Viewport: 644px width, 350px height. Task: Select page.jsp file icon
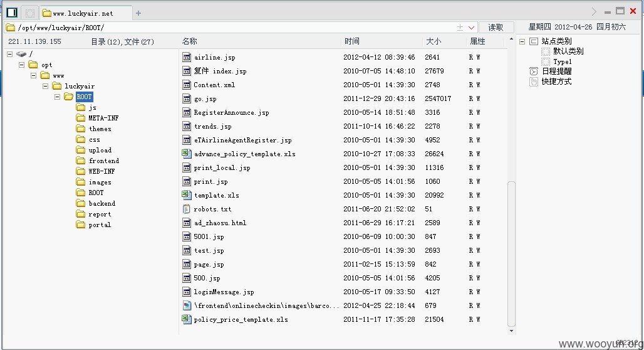(187, 264)
